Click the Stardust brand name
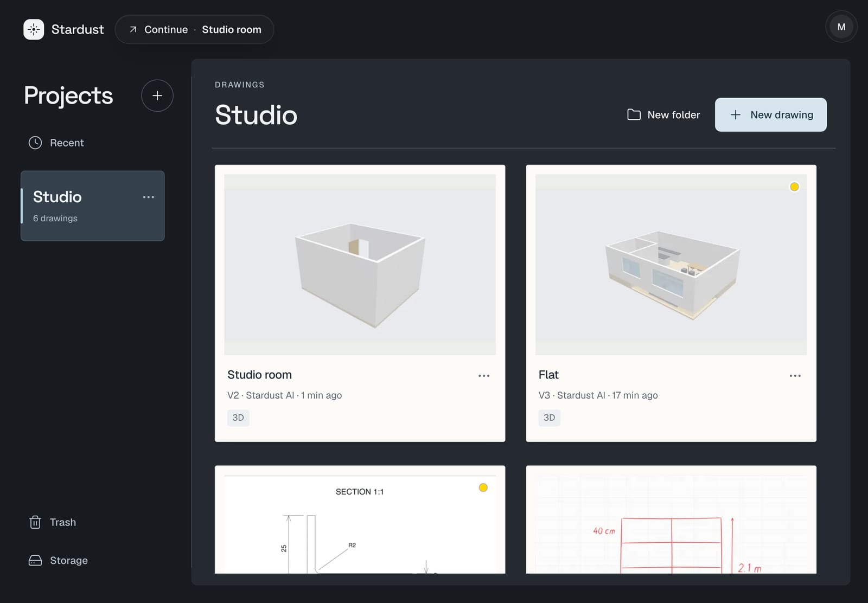This screenshot has width=868, height=603. click(78, 29)
